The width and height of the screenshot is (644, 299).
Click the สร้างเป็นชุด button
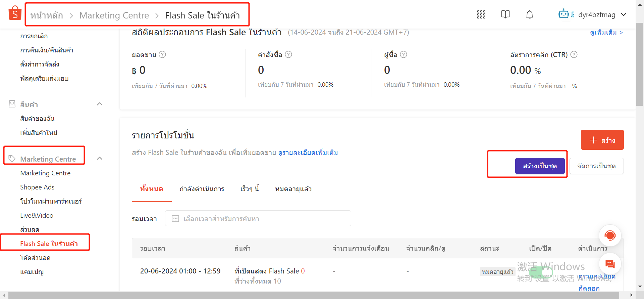click(x=540, y=166)
